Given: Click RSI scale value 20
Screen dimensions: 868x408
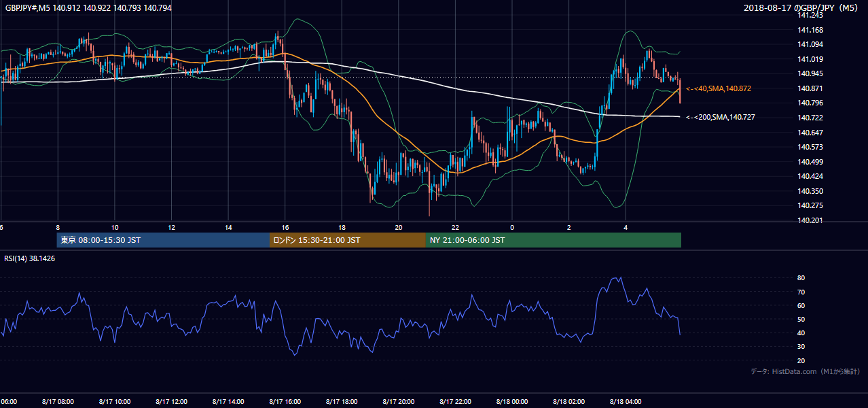Looking at the screenshot, I should pyautogui.click(x=801, y=360).
